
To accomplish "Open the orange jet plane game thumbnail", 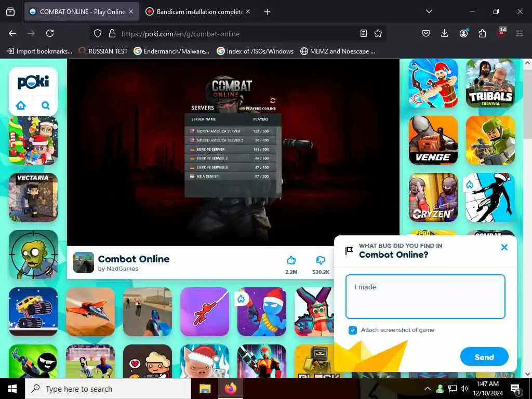I will coord(90,312).
